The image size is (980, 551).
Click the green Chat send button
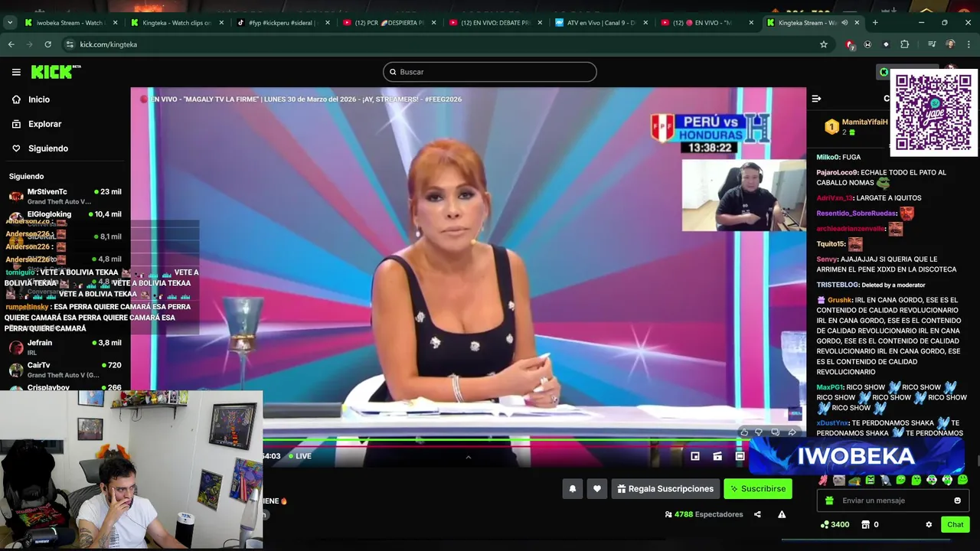tap(955, 524)
